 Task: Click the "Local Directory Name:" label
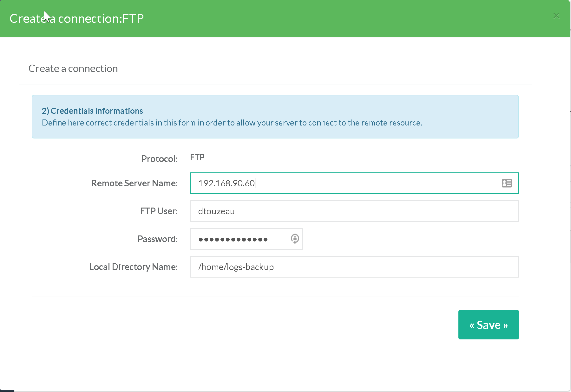point(133,267)
